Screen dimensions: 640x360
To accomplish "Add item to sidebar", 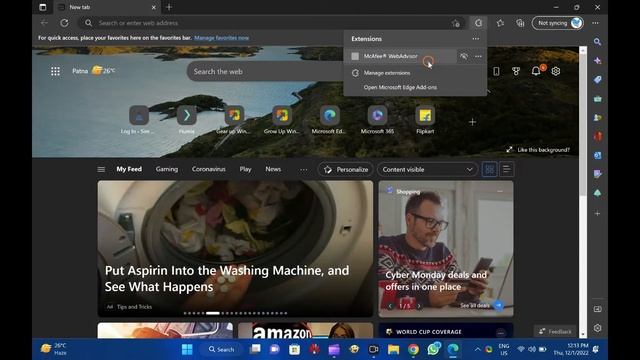I will pos(597,213).
